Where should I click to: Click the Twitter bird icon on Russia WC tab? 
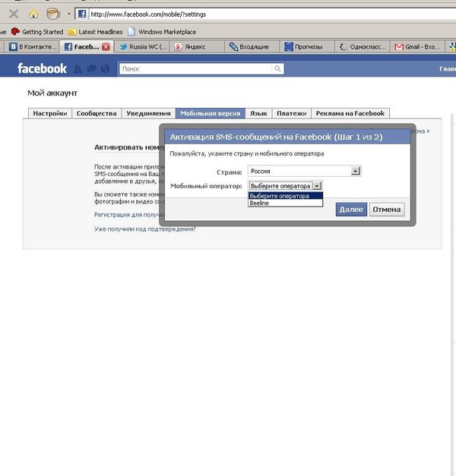coord(123,47)
